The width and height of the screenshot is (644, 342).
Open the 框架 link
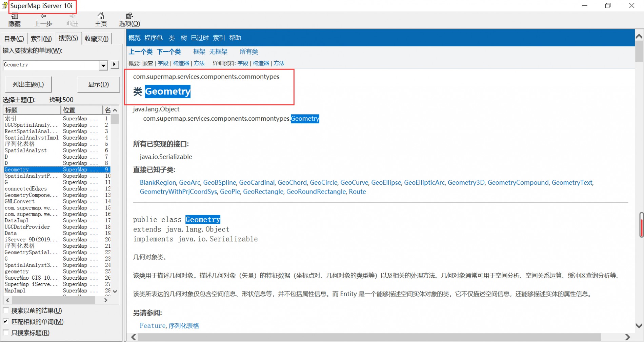click(x=199, y=52)
